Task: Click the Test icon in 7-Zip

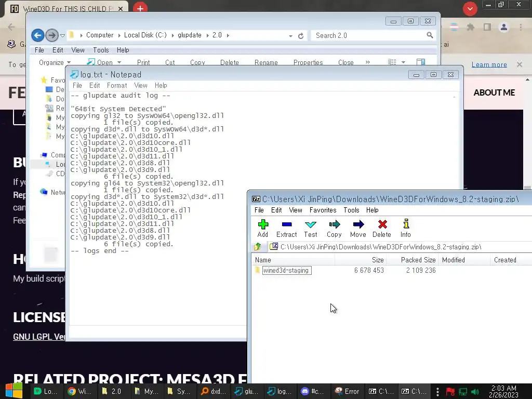Action: (x=311, y=224)
